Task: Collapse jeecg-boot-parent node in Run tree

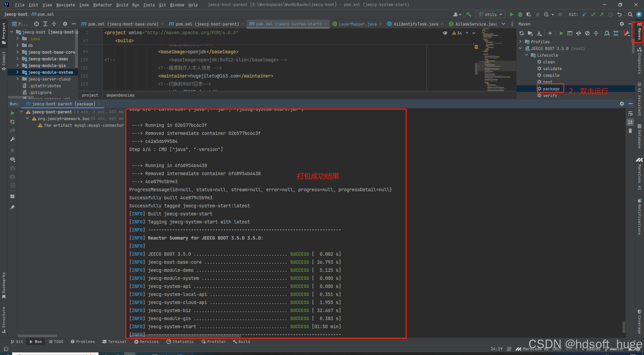Action: [x=21, y=112]
